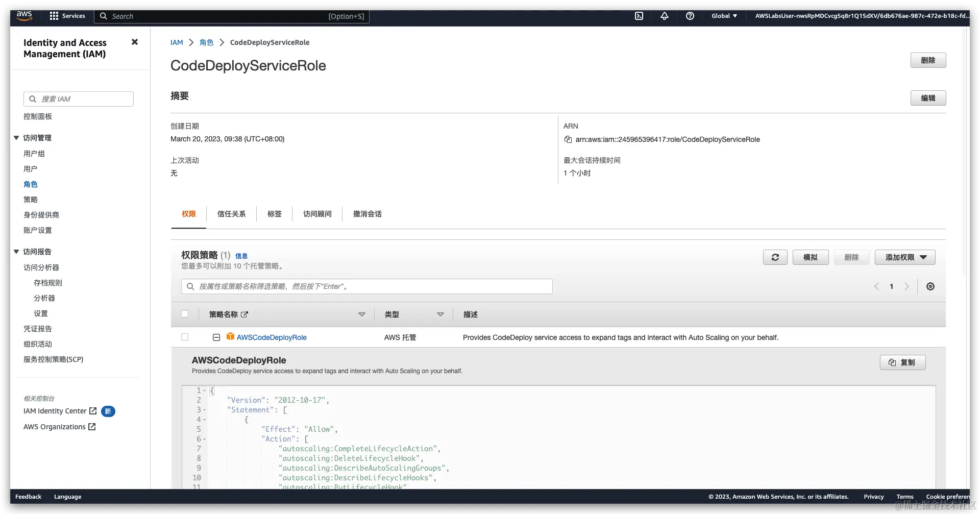Fold the Statement array at line 3
980x514 pixels.
tap(205, 410)
